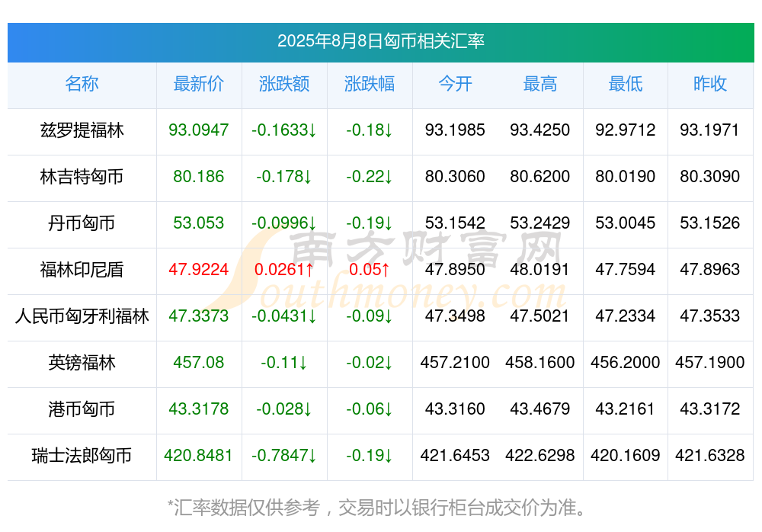The height and width of the screenshot is (532, 762).
Task: Click change percent -0.06↓
Action: click(x=370, y=409)
